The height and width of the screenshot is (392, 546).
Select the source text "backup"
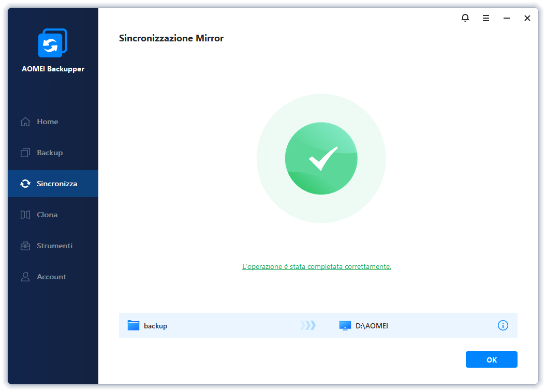click(155, 326)
